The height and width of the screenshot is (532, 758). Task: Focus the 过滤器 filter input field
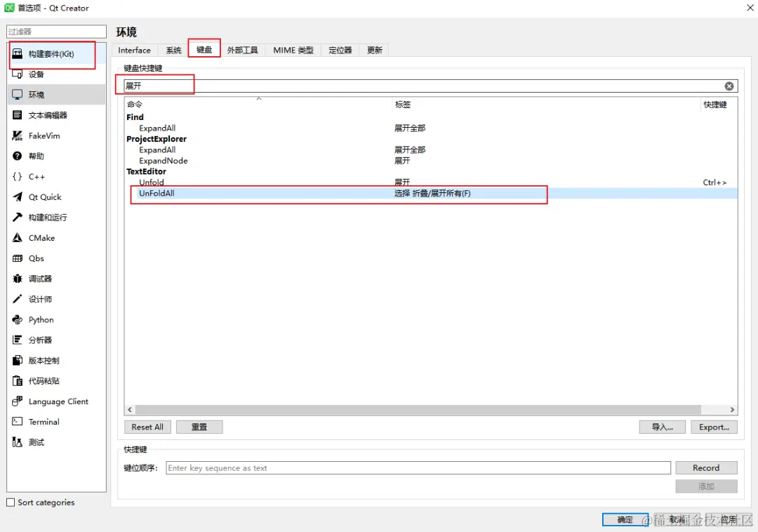click(57, 32)
